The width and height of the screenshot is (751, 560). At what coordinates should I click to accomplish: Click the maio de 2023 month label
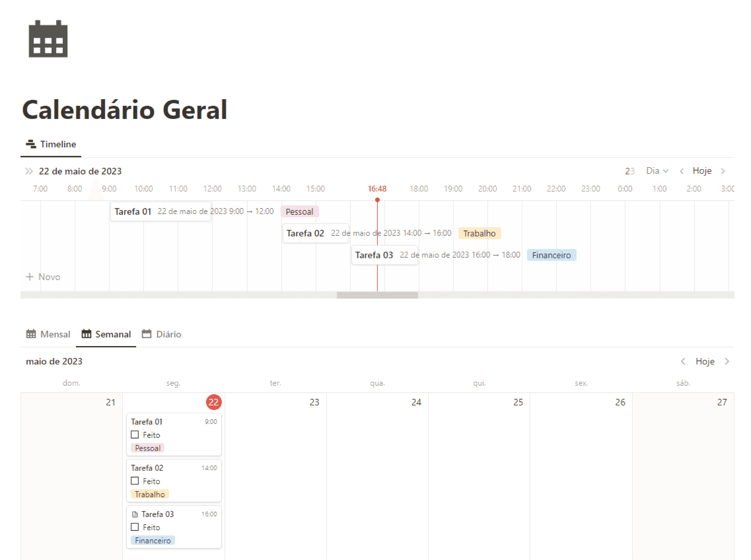(x=54, y=361)
